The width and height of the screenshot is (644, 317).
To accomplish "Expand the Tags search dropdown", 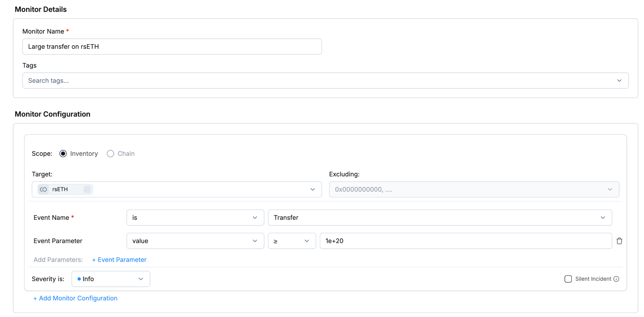I will (619, 81).
